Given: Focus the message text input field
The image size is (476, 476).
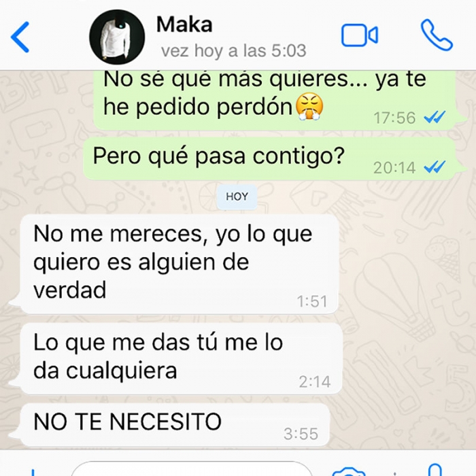Looking at the screenshot, I should click(192, 469).
